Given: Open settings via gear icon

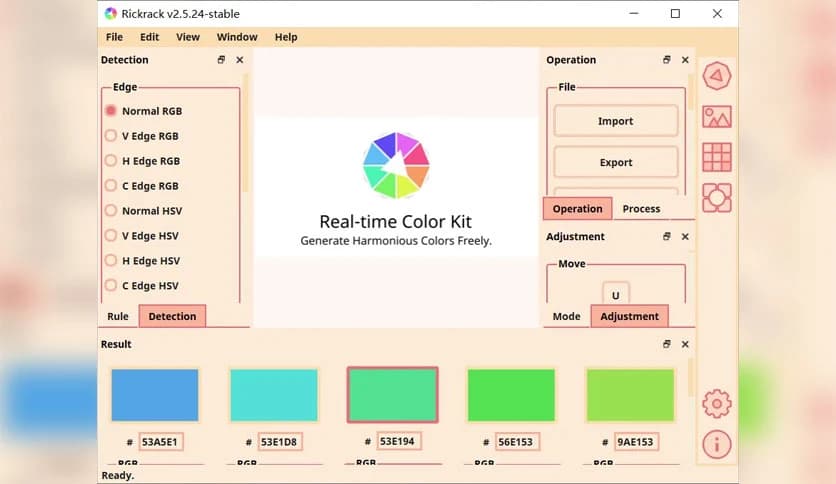Looking at the screenshot, I should (716, 403).
